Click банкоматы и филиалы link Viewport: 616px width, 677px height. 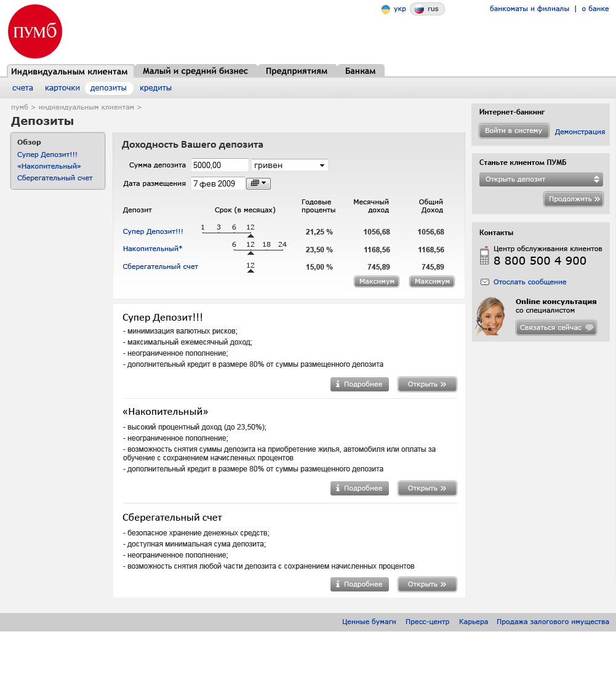[529, 9]
